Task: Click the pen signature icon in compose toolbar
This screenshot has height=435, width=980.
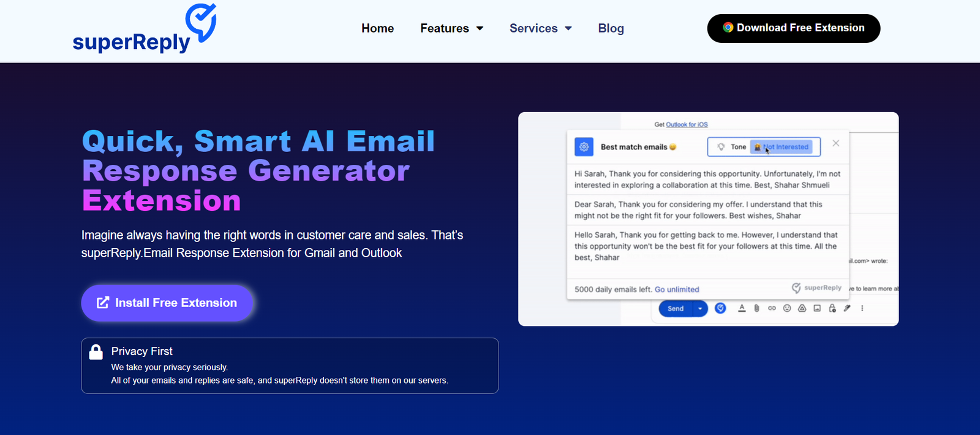Action: point(847,308)
